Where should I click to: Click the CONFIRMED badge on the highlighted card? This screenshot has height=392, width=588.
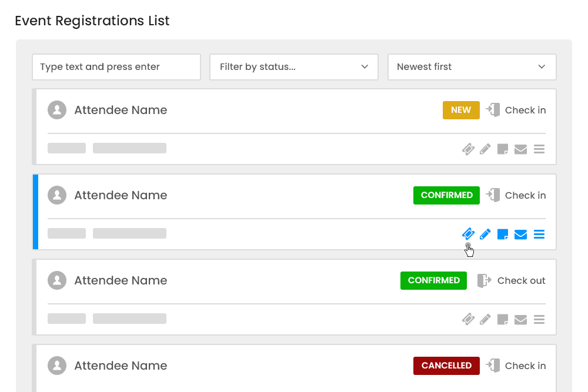[446, 195]
